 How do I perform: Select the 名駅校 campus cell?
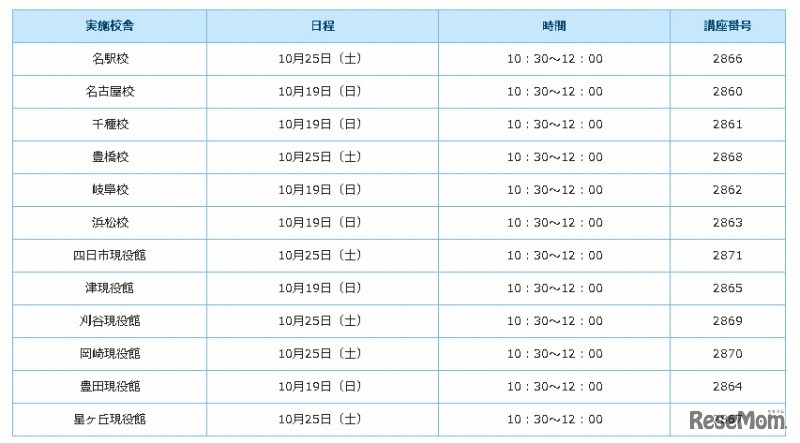click(x=110, y=59)
